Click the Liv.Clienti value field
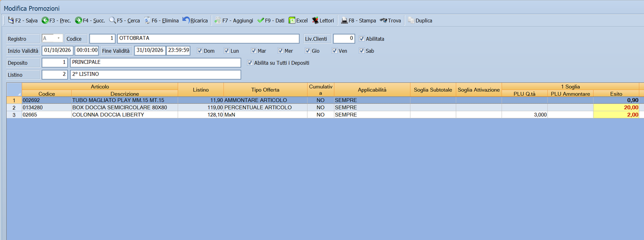The height and width of the screenshot is (240, 644). 344,39
